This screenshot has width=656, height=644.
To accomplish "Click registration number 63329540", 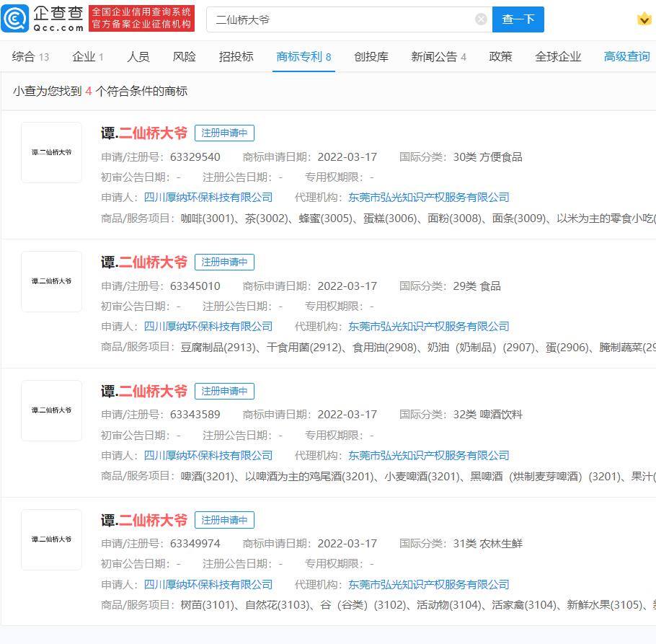I will 195,157.
